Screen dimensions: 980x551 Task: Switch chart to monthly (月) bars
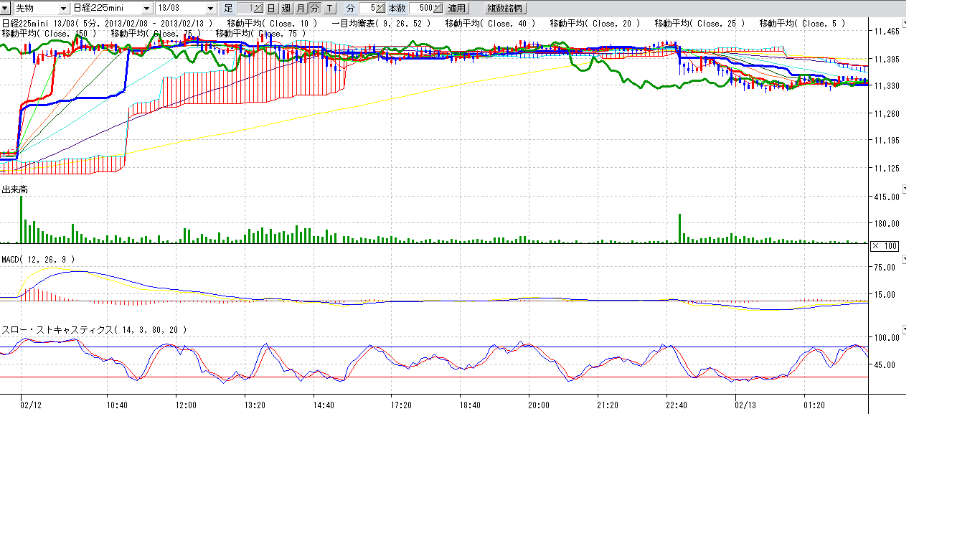coord(300,9)
